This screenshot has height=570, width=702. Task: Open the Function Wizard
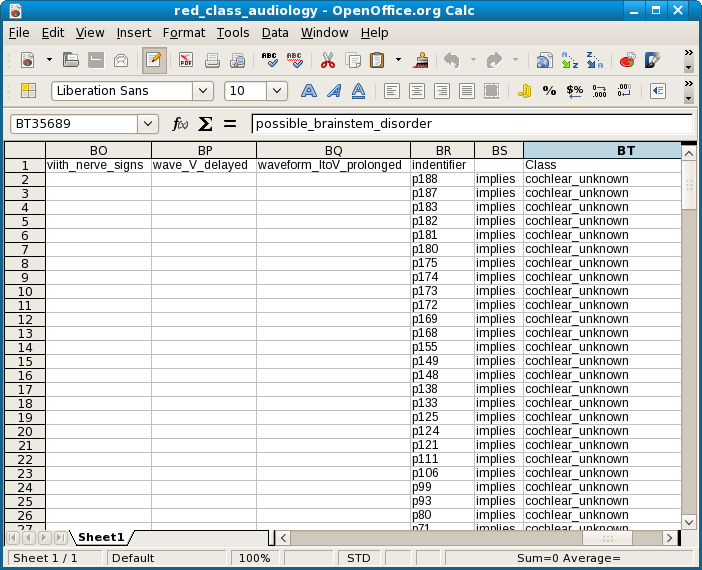180,124
